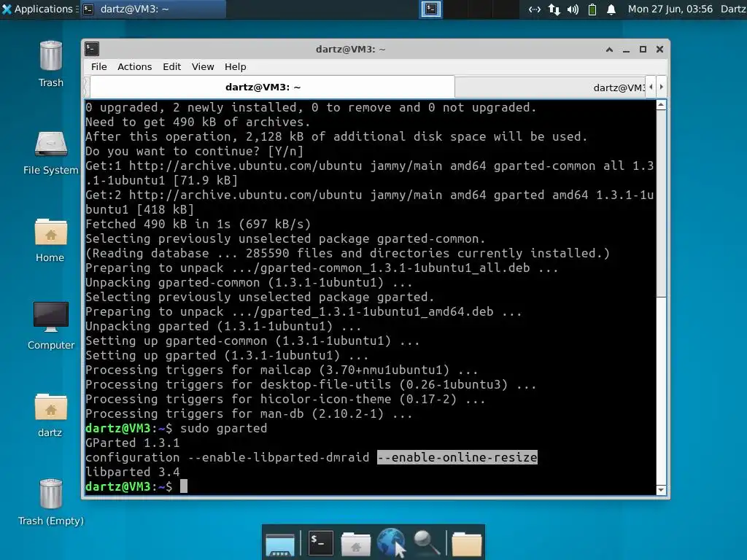Open the File menu in the terminal
747x560 pixels.
tap(99, 66)
